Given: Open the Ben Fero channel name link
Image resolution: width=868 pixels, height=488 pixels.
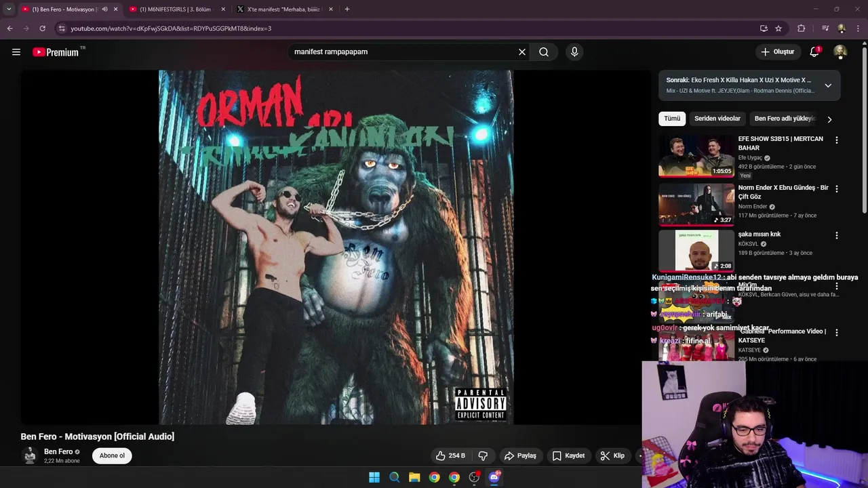Looking at the screenshot, I should [x=58, y=451].
